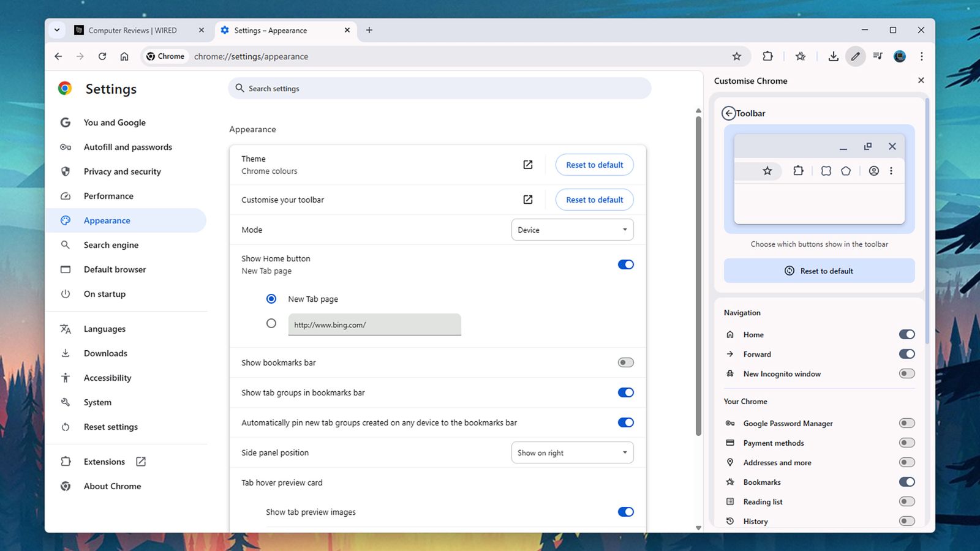Open the Extensions link in the sidebar
This screenshot has height=551, width=980.
[104, 462]
